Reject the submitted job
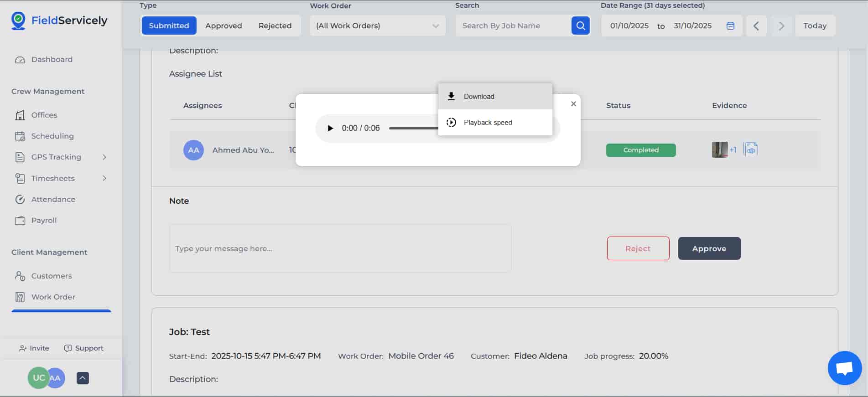This screenshot has width=868, height=397. 638,248
